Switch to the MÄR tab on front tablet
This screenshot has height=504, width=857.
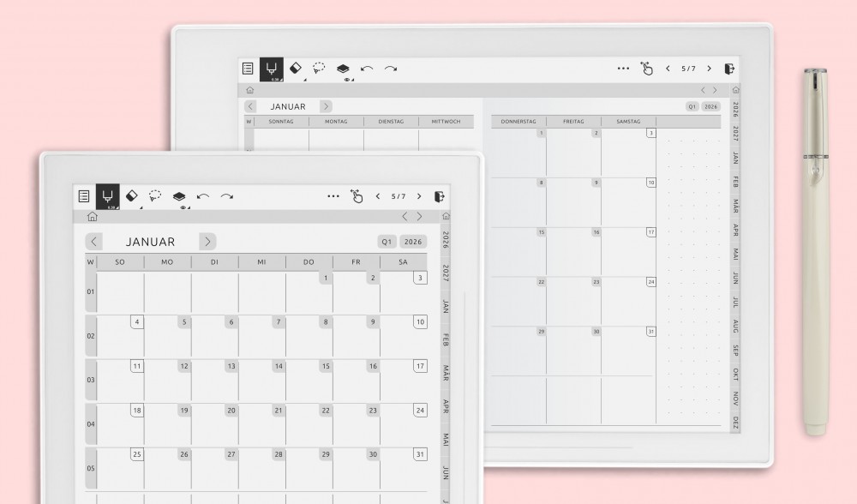point(446,373)
